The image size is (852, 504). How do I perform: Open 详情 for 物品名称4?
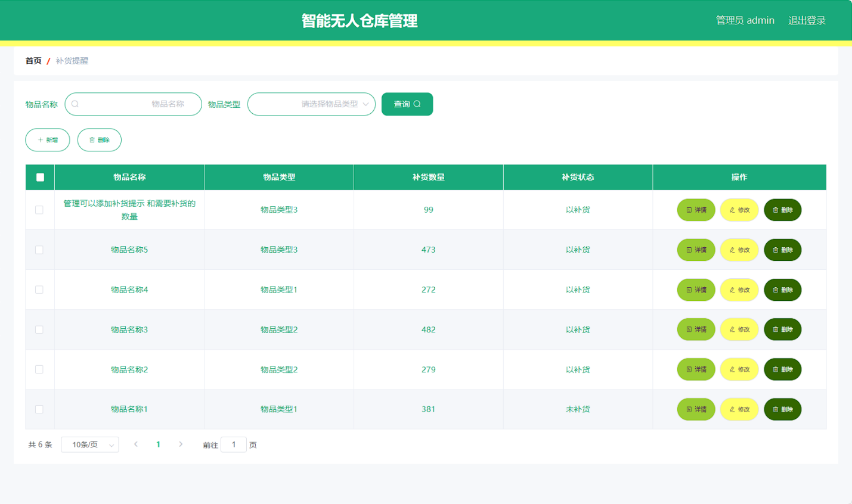(x=696, y=290)
